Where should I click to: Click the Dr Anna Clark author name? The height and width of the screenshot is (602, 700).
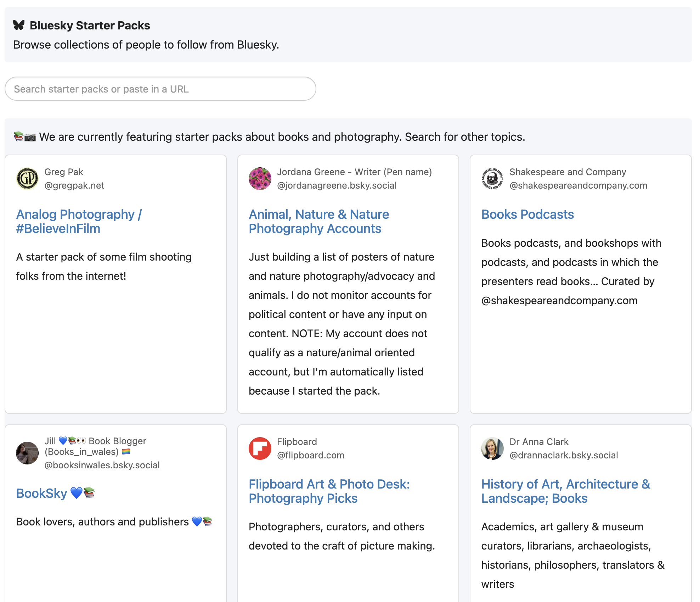pyautogui.click(x=539, y=442)
